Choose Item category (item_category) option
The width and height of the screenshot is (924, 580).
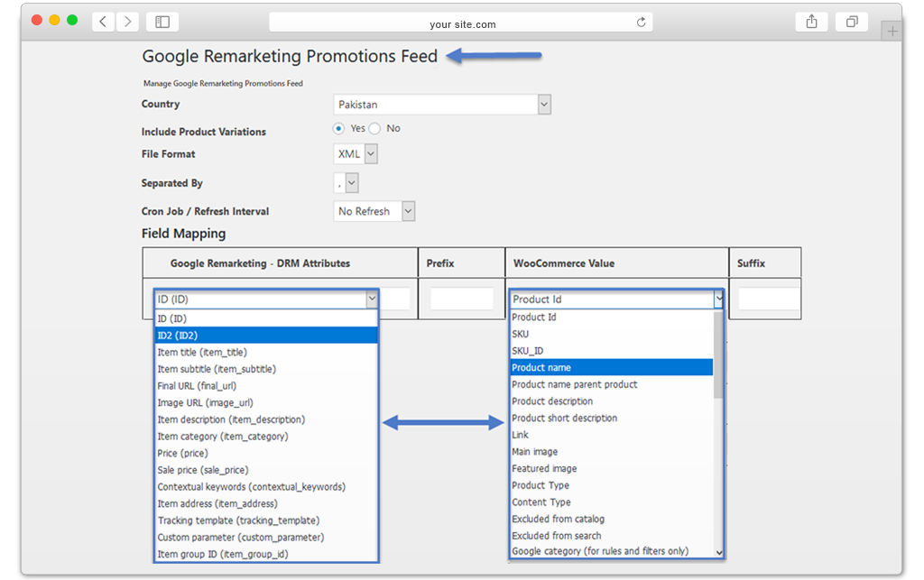[x=266, y=437]
